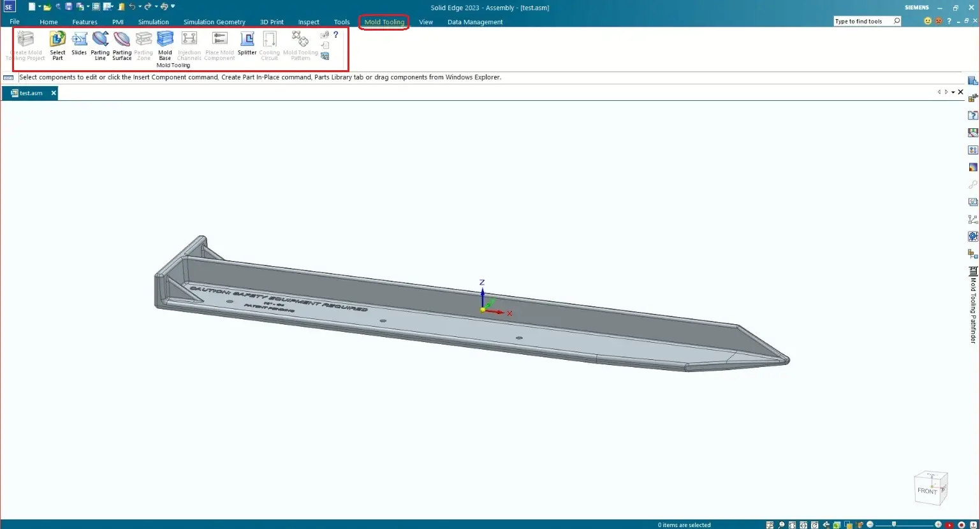Screen dimensions: 980x529
Task: Start the Parting Line tool
Action: pyautogui.click(x=100, y=45)
